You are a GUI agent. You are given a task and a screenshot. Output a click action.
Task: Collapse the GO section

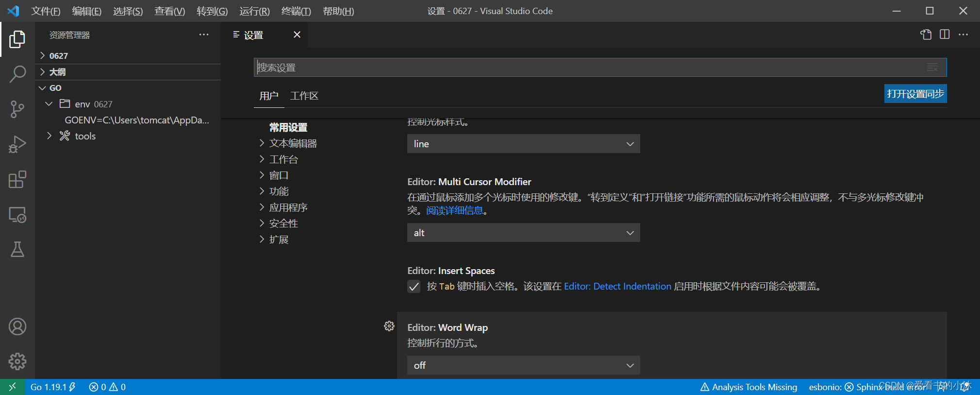click(x=129, y=88)
